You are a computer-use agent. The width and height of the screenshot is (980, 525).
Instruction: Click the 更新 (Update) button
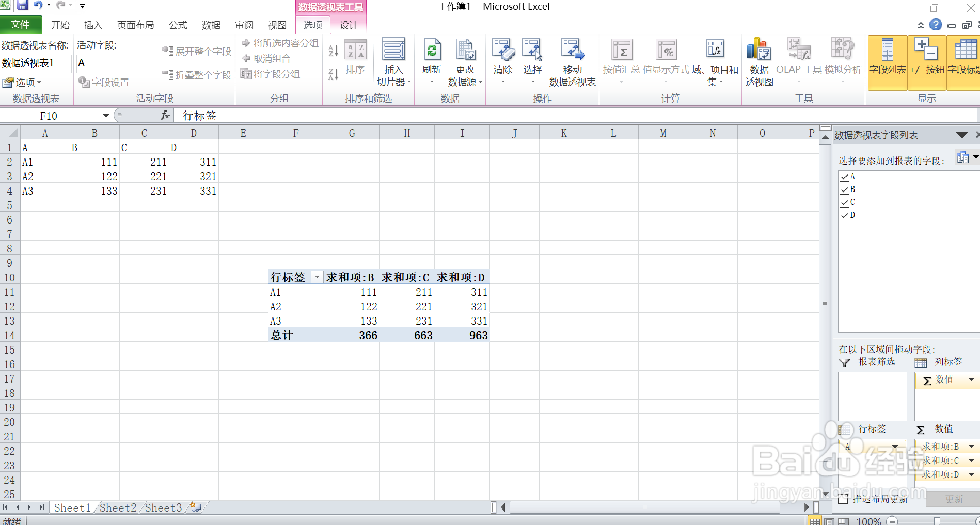(954, 499)
